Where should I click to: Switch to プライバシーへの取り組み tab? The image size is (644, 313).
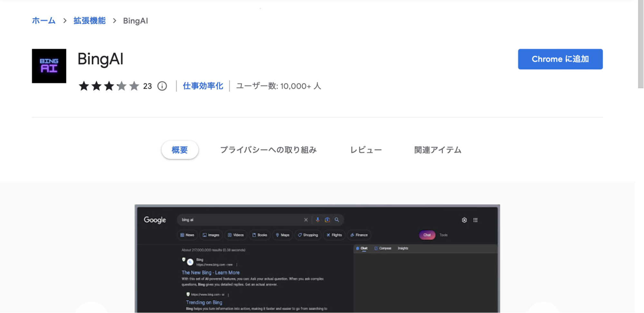pos(268,150)
